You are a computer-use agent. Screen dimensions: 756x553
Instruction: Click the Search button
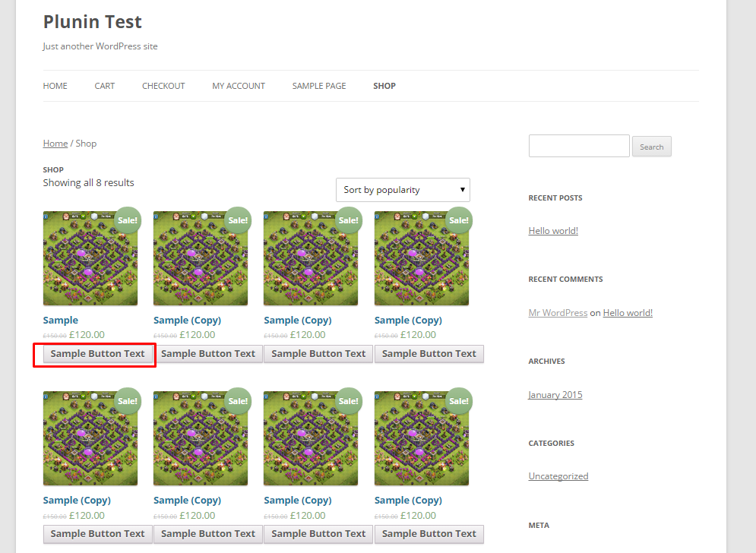coord(651,147)
